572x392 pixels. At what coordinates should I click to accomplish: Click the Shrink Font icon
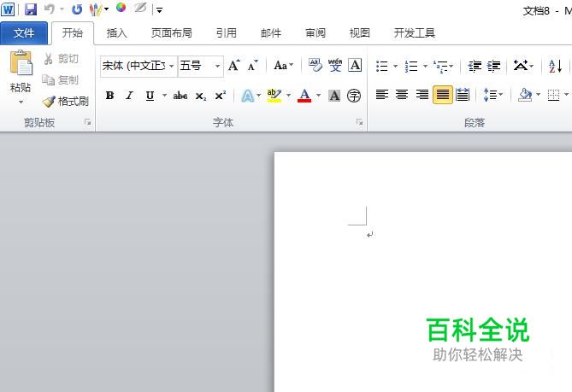[x=253, y=66]
